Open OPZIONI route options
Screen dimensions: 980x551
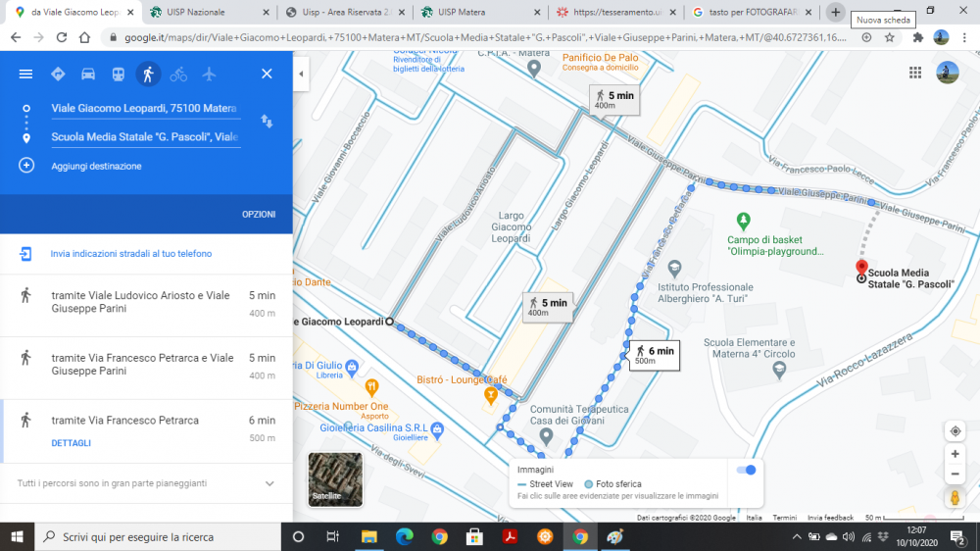(259, 214)
